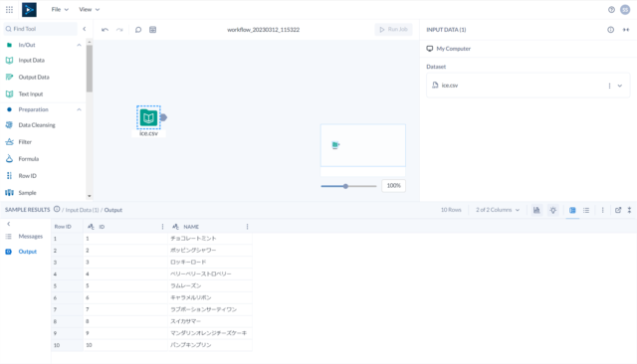The height and width of the screenshot is (364, 637).
Task: Open the user avatar profile icon
Action: tap(625, 10)
